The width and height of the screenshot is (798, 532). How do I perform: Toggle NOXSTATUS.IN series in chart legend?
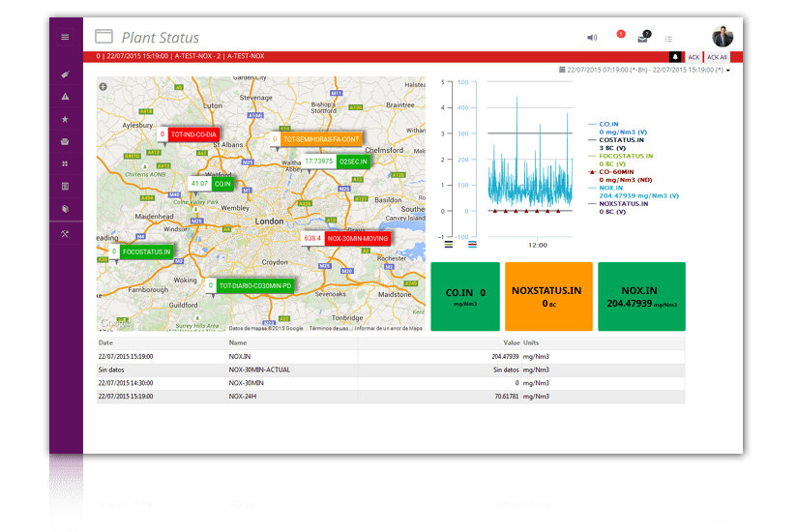[x=624, y=204]
